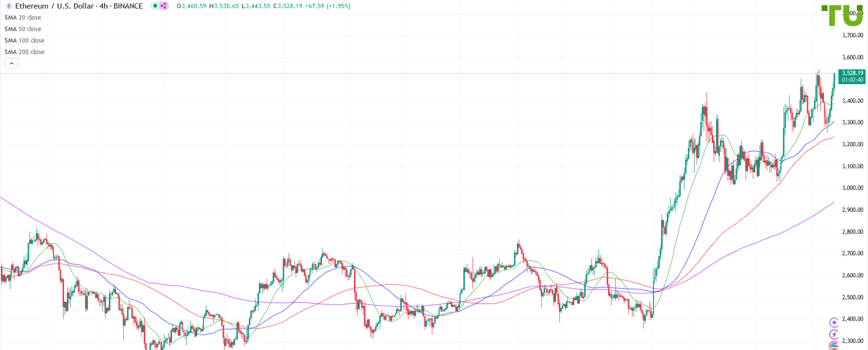Screen dimensions: 868x350
Task: Click the 3,000.00 price axis label
Action: pyautogui.click(x=853, y=188)
